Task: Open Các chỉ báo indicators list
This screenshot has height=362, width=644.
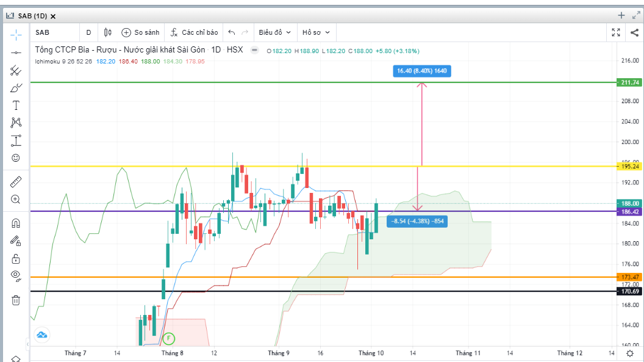Action: [x=195, y=32]
